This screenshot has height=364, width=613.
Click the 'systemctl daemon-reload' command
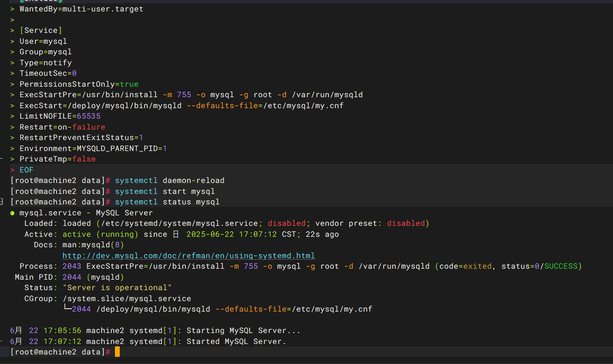tap(169, 181)
